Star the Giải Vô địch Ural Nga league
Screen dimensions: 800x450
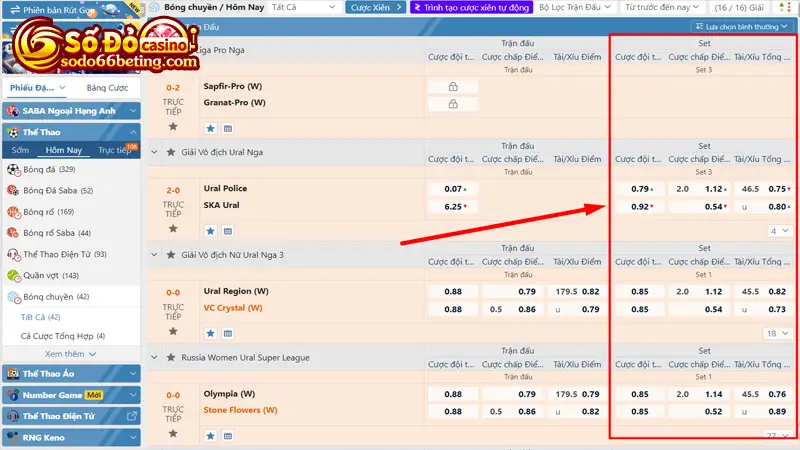[169, 152]
